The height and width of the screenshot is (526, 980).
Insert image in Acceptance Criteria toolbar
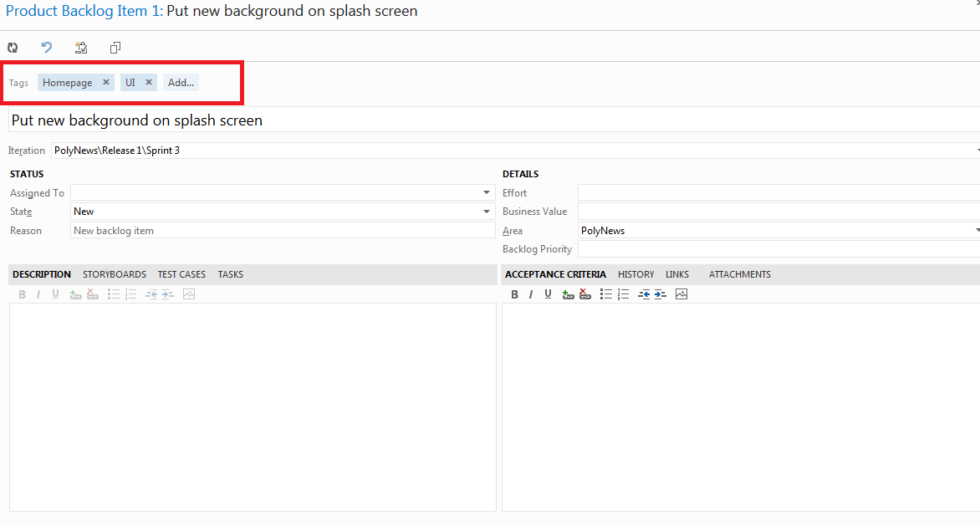pyautogui.click(x=681, y=294)
